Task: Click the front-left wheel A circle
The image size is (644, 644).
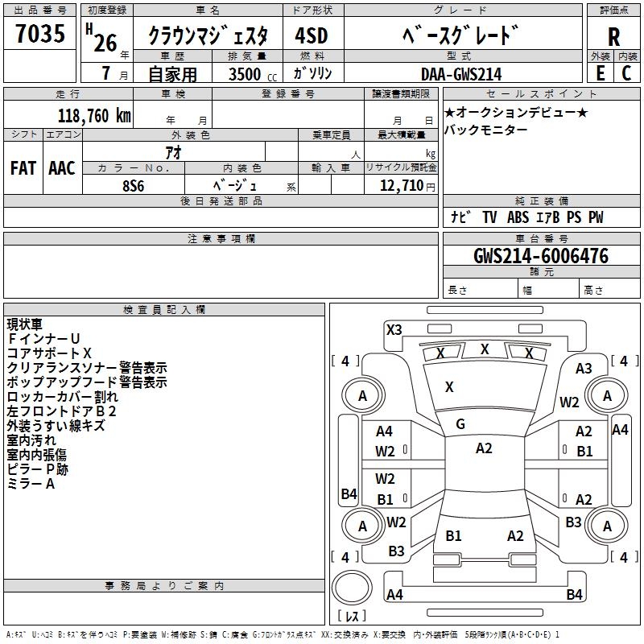Action: (363, 396)
